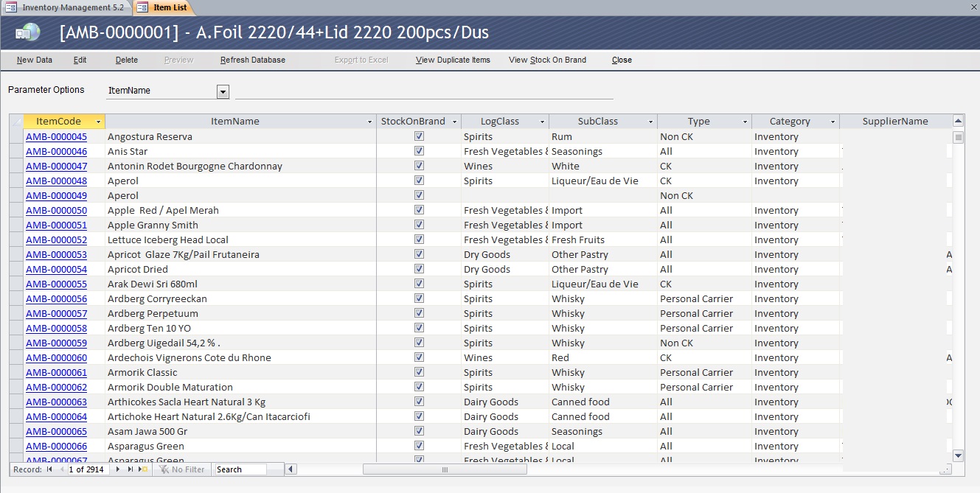
Task: Switch to Inventory Management 5.2 tab
Action: (66, 7)
